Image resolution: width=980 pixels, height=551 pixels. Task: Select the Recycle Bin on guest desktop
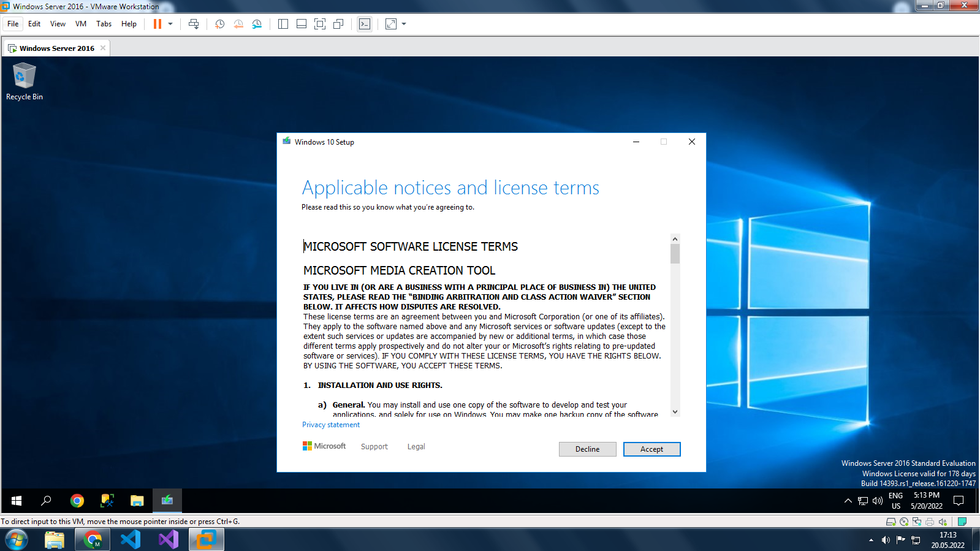click(25, 82)
